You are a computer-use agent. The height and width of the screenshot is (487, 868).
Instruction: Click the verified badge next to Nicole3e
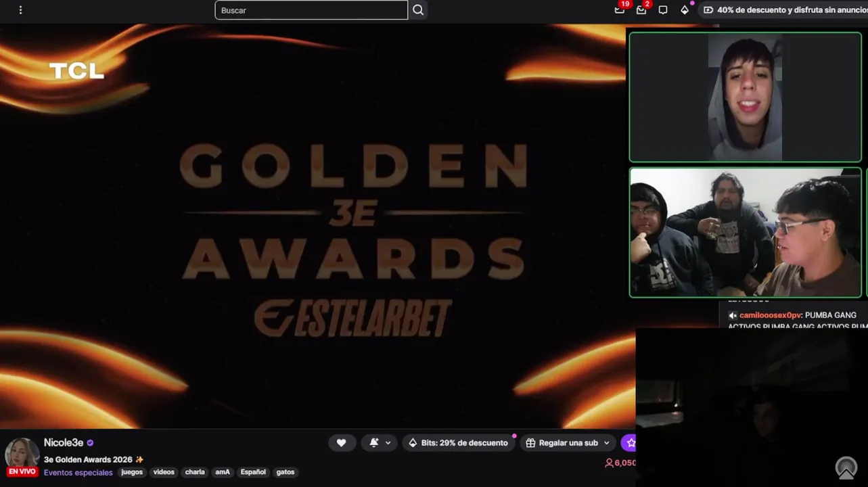tap(90, 443)
